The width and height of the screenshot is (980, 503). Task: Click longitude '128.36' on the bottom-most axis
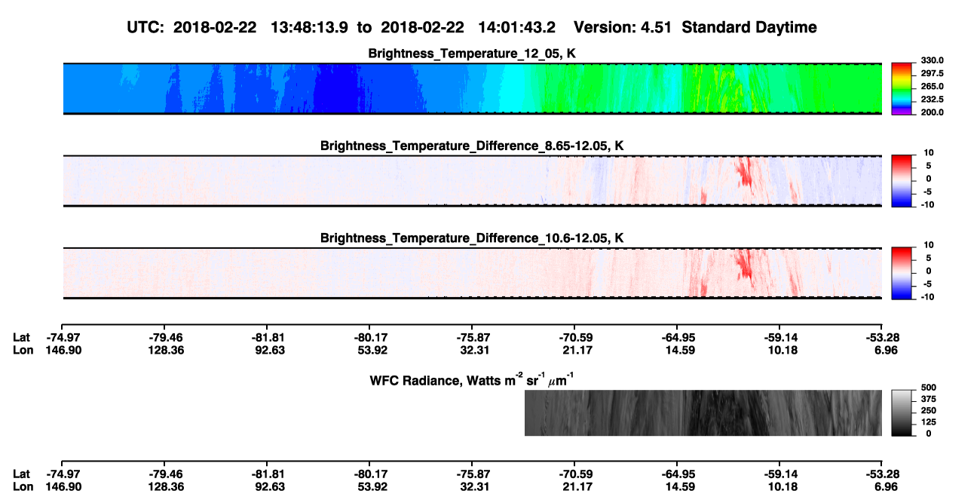point(164,486)
